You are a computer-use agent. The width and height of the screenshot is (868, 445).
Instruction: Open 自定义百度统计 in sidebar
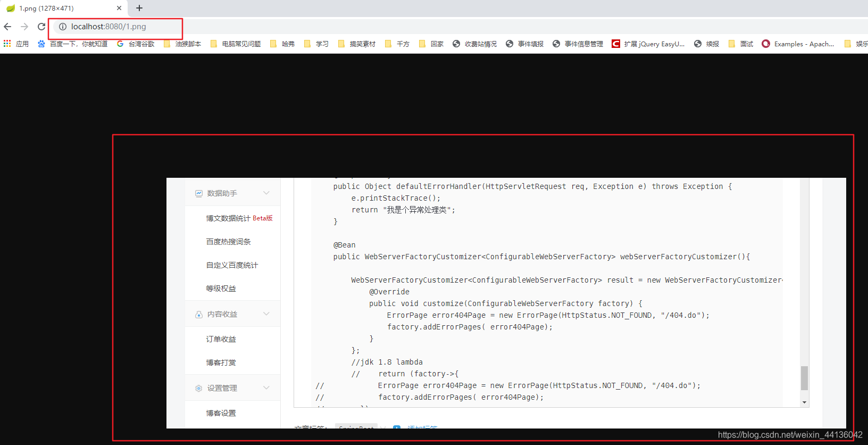tap(232, 265)
